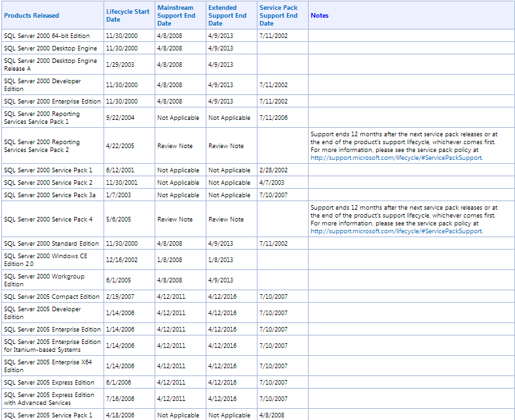Screen dimensions: 515x420
Task: Click the 7/11/2006 service pack end date
Action: point(274,118)
